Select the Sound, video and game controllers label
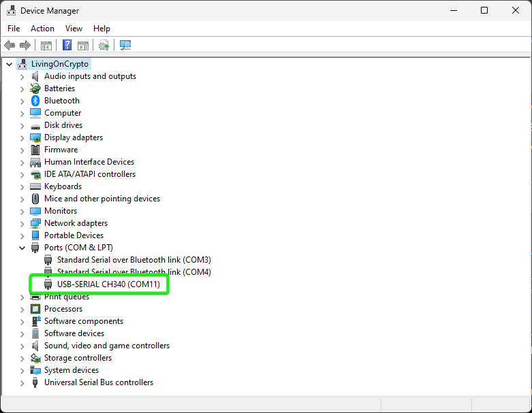Viewport: 532px width, 413px height. (x=107, y=346)
